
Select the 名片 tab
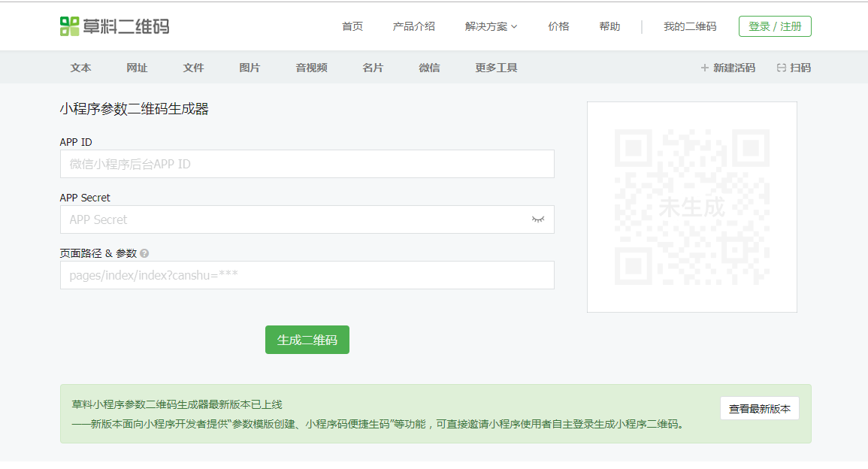click(373, 68)
